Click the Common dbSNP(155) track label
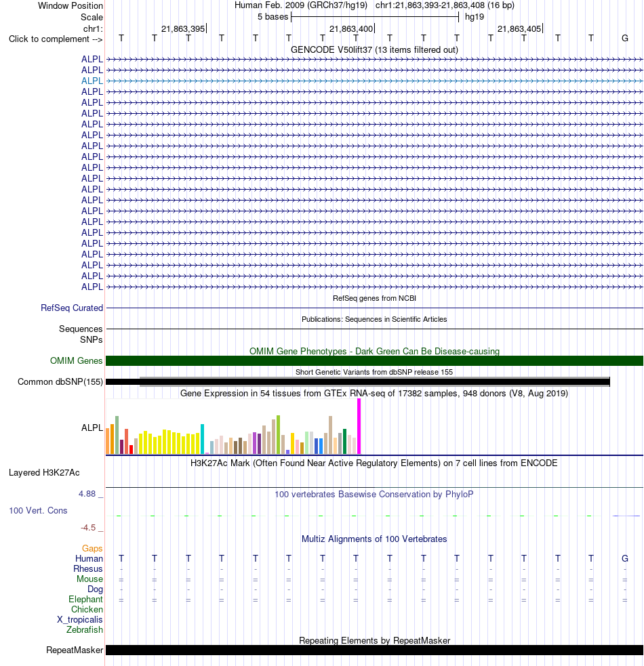 (60, 382)
